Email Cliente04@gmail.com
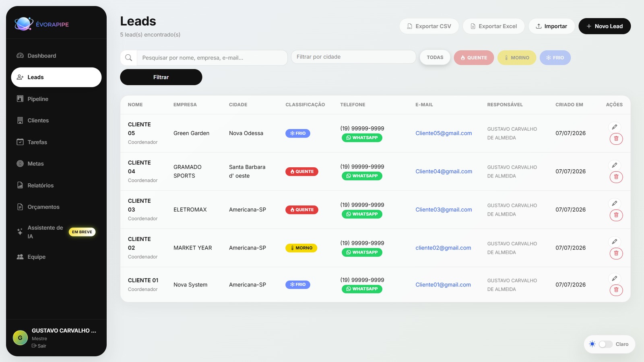 [444, 171]
